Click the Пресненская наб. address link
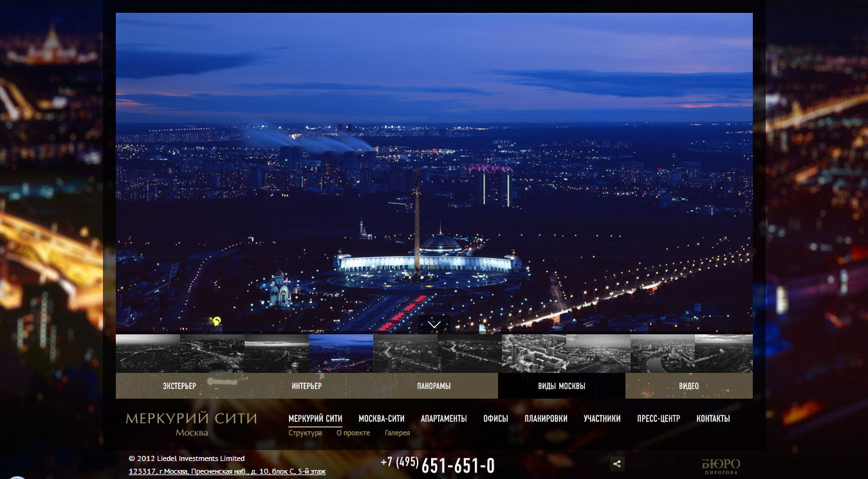The height and width of the screenshot is (479, 868). click(x=227, y=471)
